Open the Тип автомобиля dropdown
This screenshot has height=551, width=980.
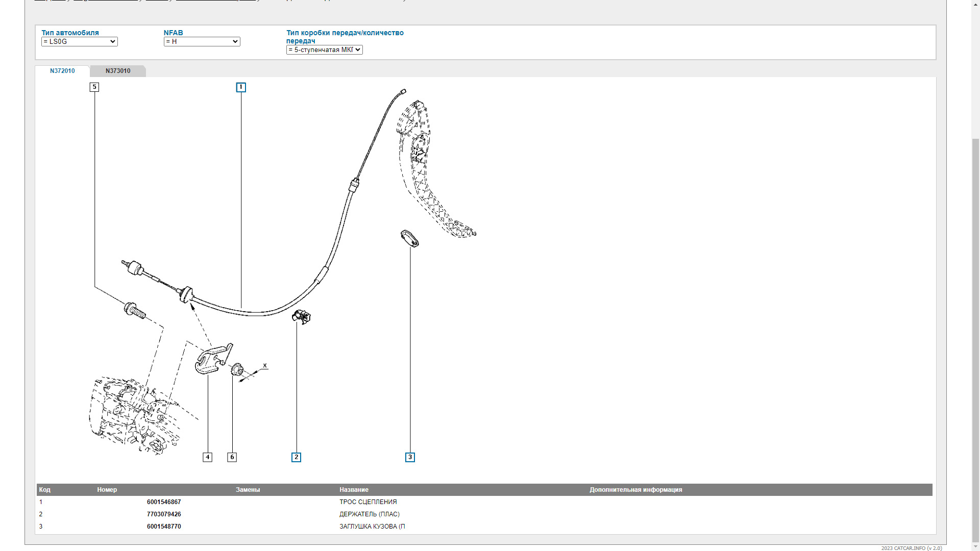pyautogui.click(x=79, y=42)
